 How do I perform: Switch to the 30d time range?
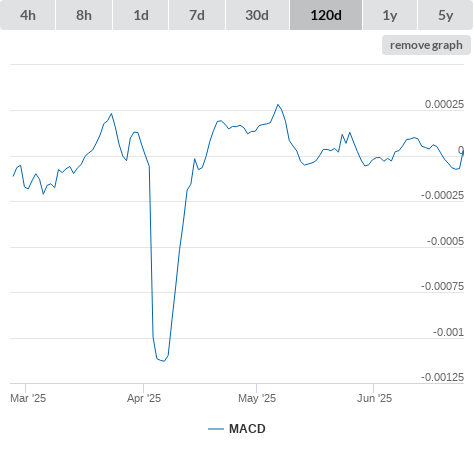pos(257,15)
